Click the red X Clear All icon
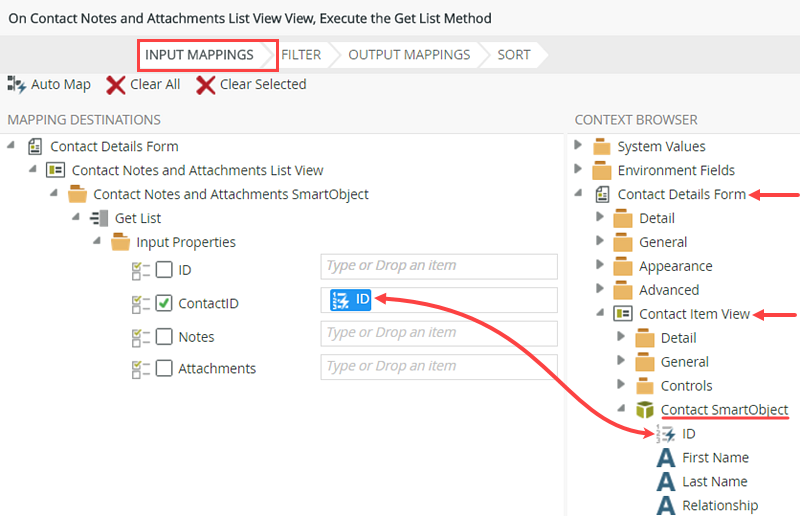This screenshot has width=800, height=516. click(x=116, y=85)
